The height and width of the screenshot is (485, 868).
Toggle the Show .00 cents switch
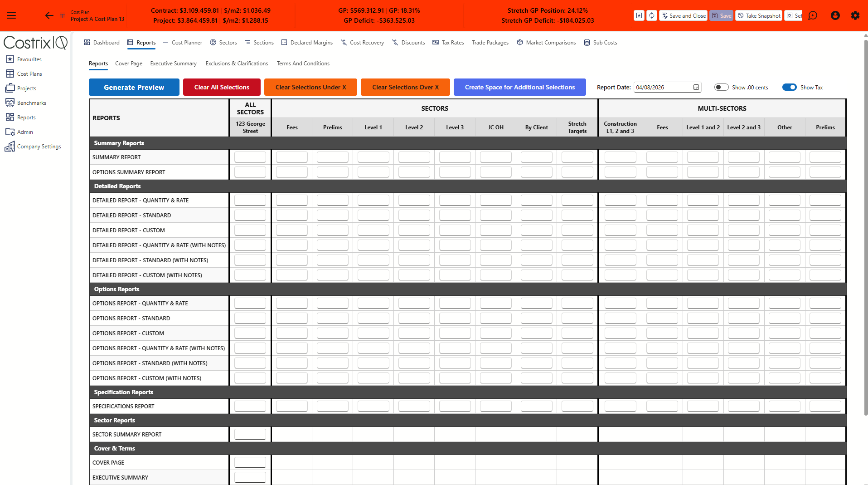(721, 87)
